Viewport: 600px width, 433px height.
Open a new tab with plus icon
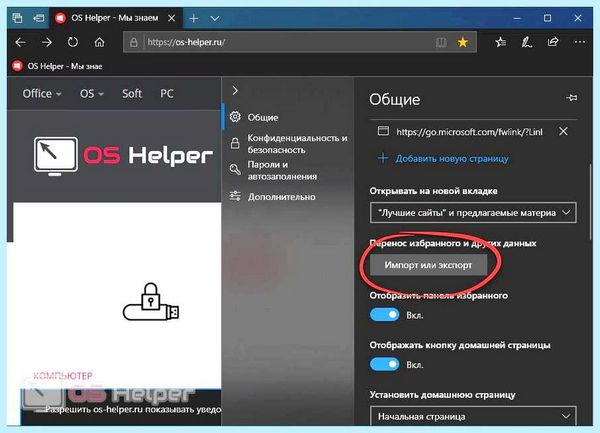point(194,18)
